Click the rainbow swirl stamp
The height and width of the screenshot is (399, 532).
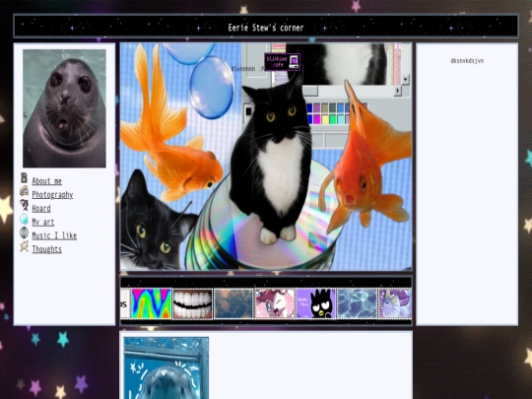[152, 303]
